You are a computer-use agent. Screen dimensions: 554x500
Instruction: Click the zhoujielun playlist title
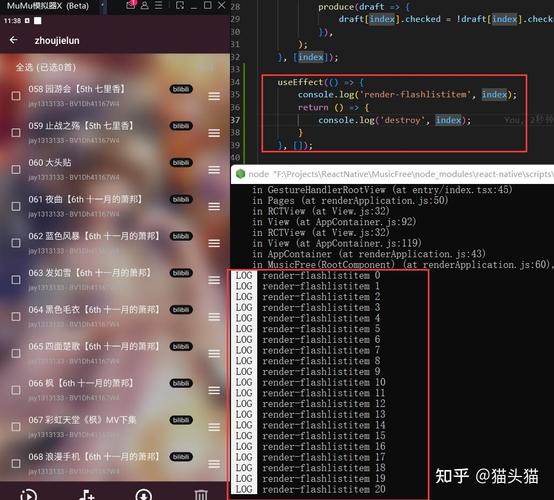[57, 40]
